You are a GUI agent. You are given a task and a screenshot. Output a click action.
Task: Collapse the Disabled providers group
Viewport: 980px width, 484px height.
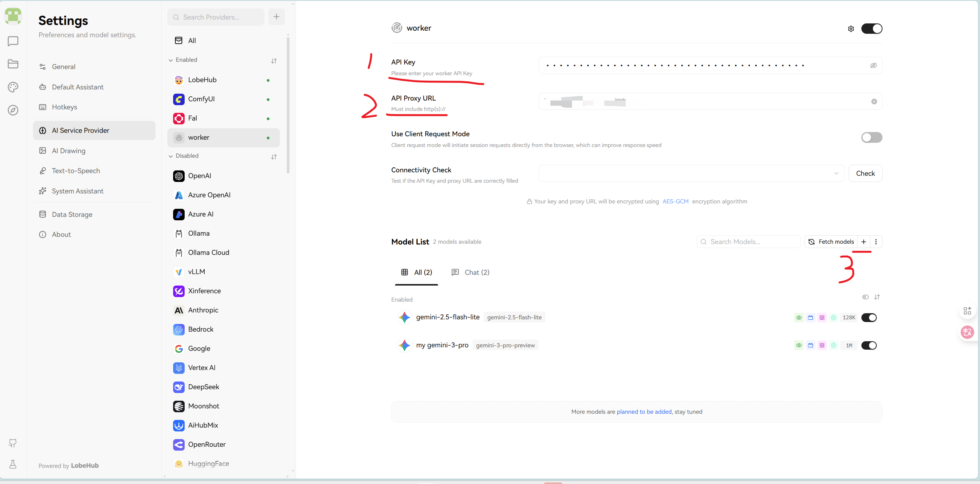(x=171, y=156)
